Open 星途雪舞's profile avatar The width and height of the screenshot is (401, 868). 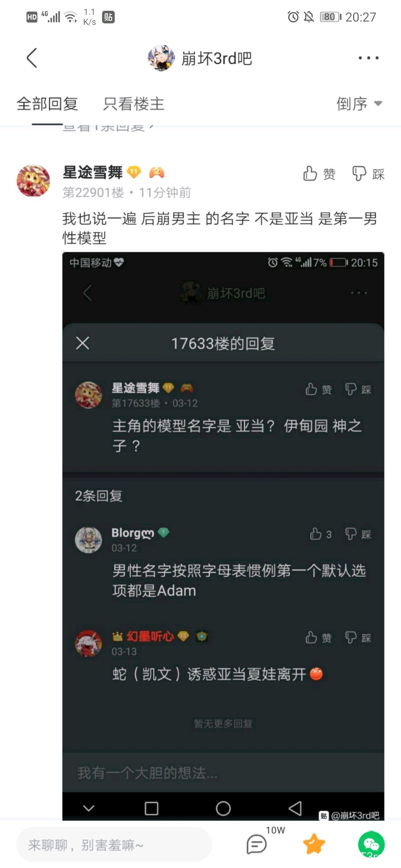(x=33, y=181)
